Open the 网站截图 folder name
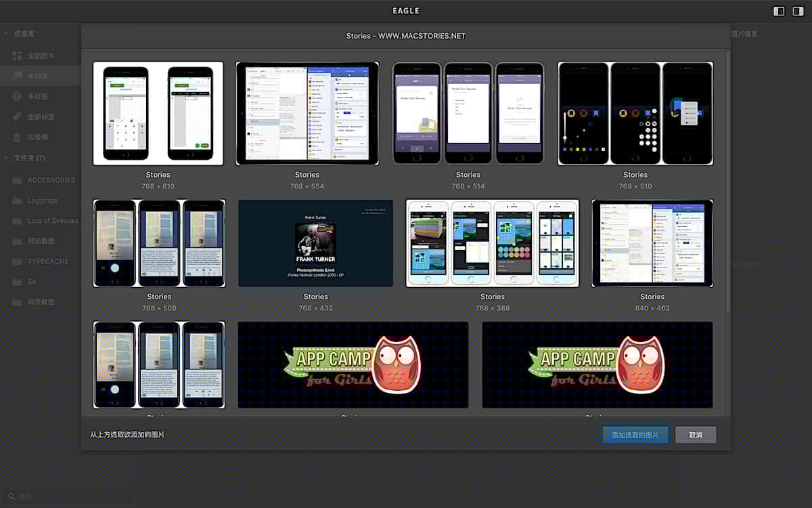Image resolution: width=812 pixels, height=508 pixels. 41,241
